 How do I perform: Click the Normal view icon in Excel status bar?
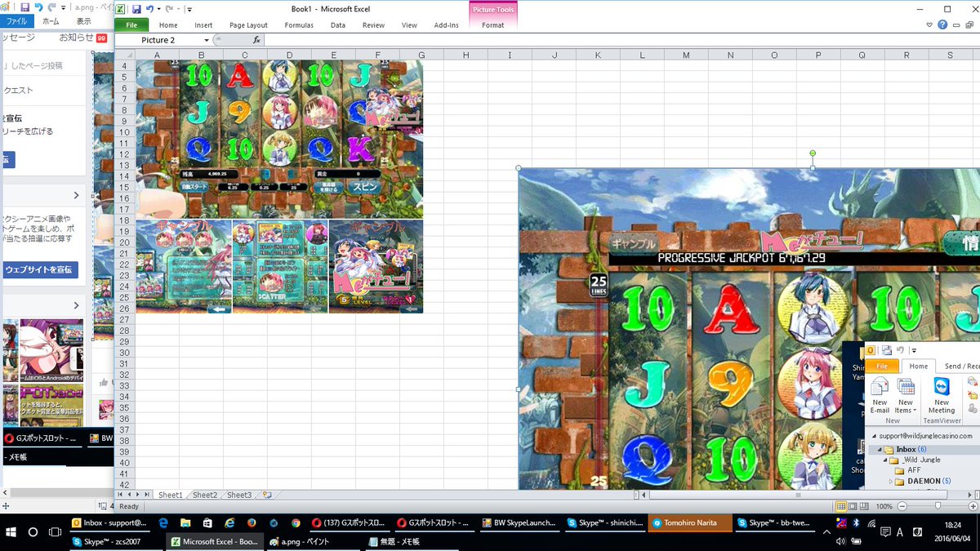coord(841,506)
